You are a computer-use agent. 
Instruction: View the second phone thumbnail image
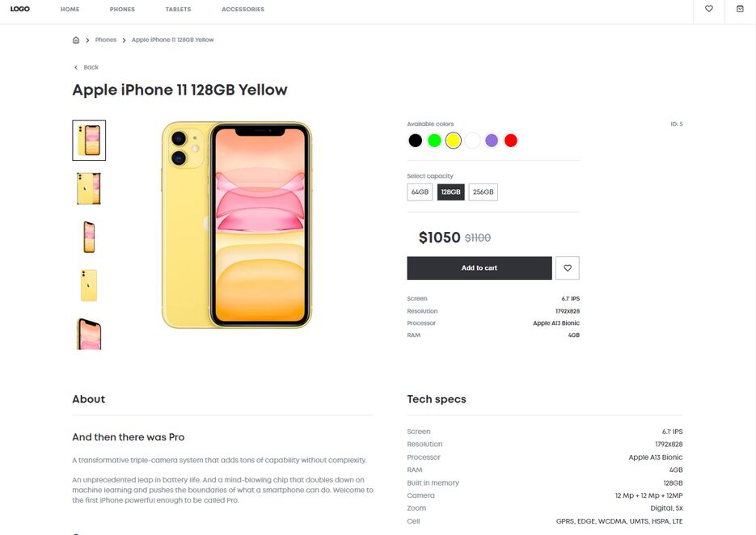[x=89, y=188]
